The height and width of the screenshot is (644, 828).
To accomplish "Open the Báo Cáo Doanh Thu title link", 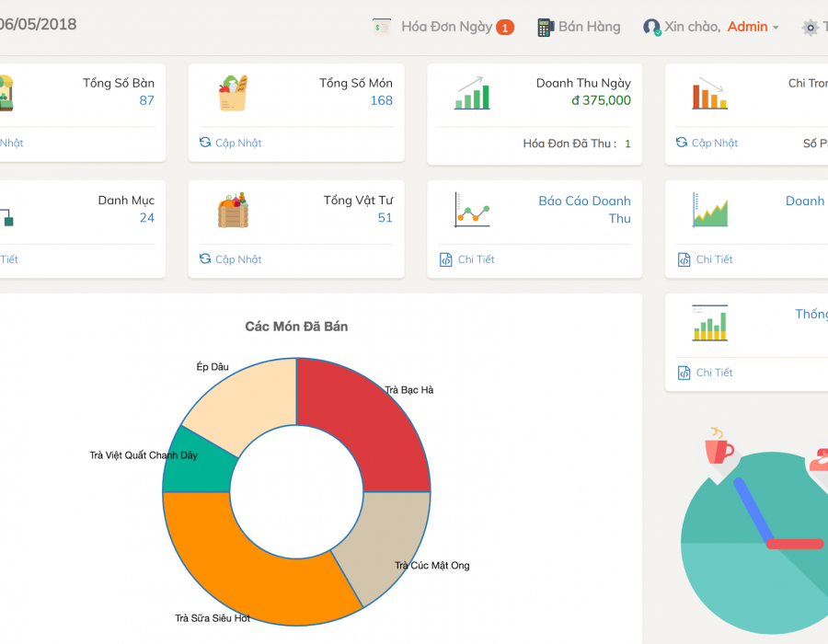I will [x=584, y=210].
